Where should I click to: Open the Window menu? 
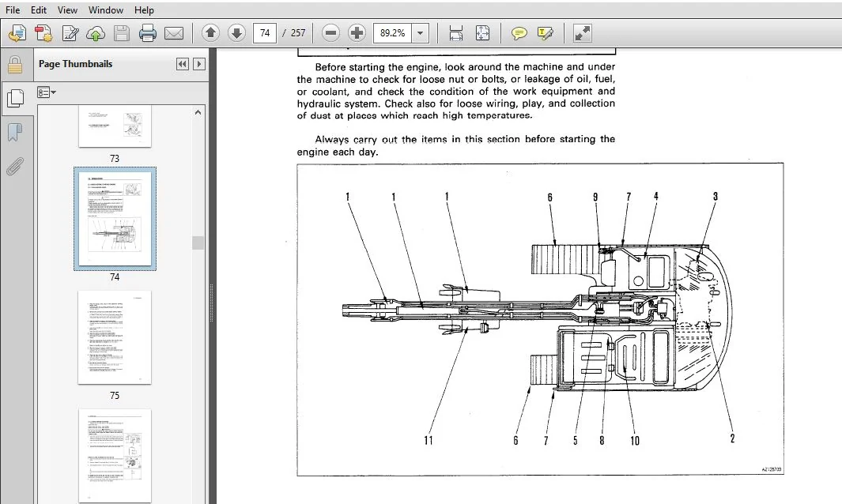pos(105,9)
